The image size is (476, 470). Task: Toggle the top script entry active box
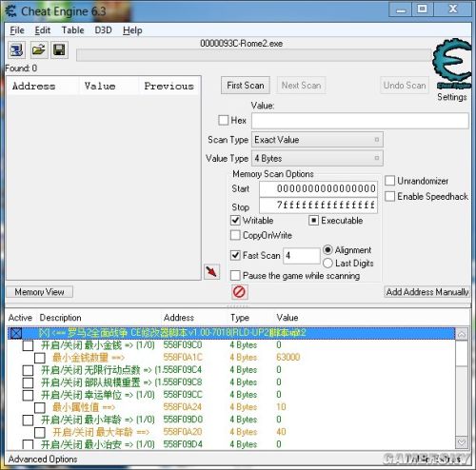(16, 333)
